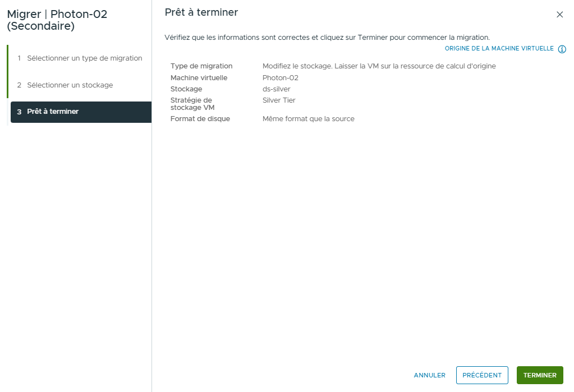Click the Migrer Photon-02 (Secondaire) dialog title

tap(57, 20)
